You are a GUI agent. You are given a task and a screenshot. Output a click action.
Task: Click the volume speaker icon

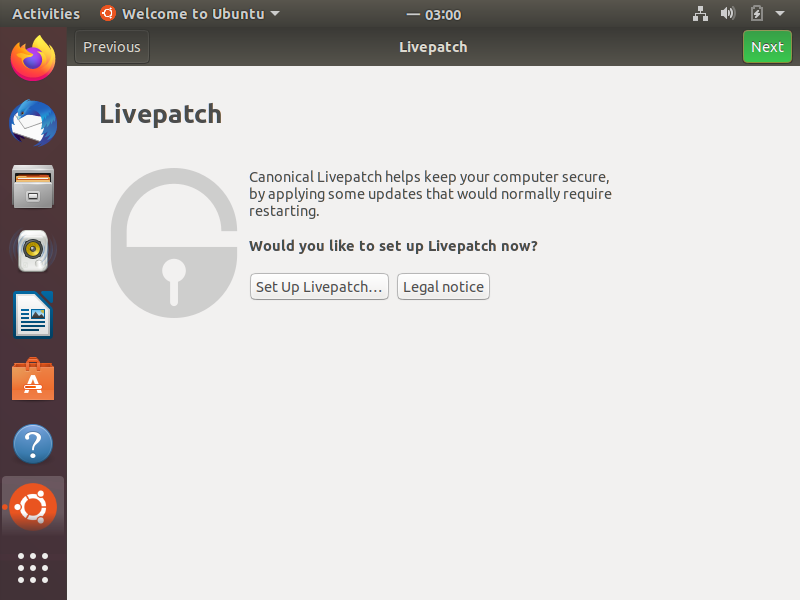click(728, 13)
